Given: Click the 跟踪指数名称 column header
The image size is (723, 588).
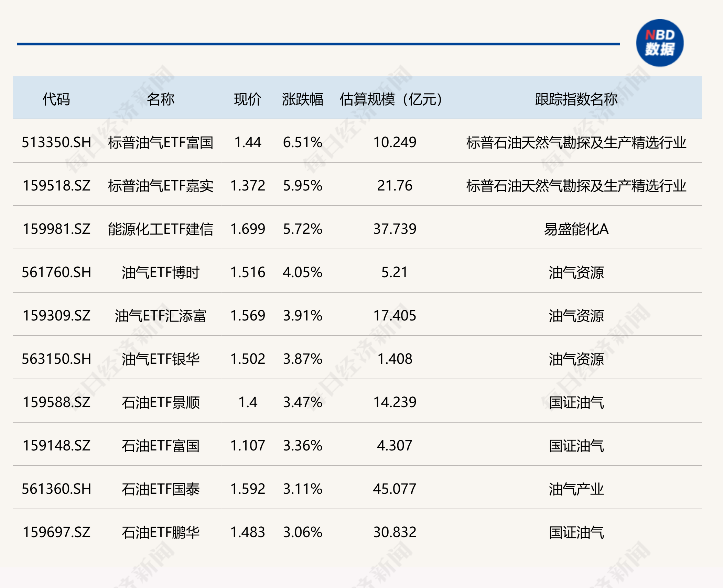Looking at the screenshot, I should click(x=576, y=99).
